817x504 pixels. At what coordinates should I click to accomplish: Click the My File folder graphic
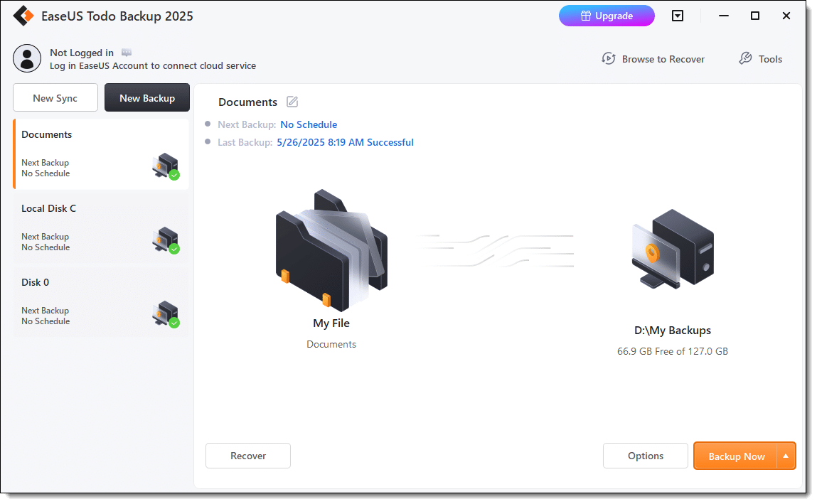click(331, 250)
